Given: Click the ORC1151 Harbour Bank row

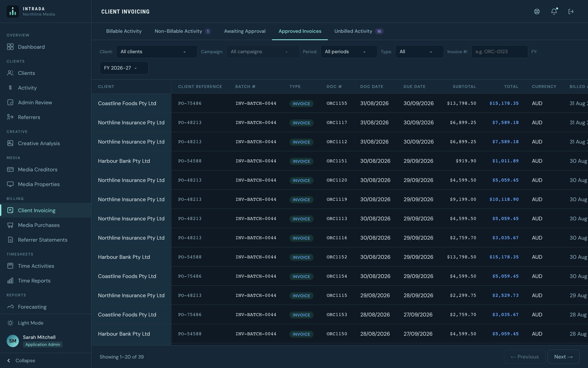Looking at the screenshot, I should pos(340,161).
